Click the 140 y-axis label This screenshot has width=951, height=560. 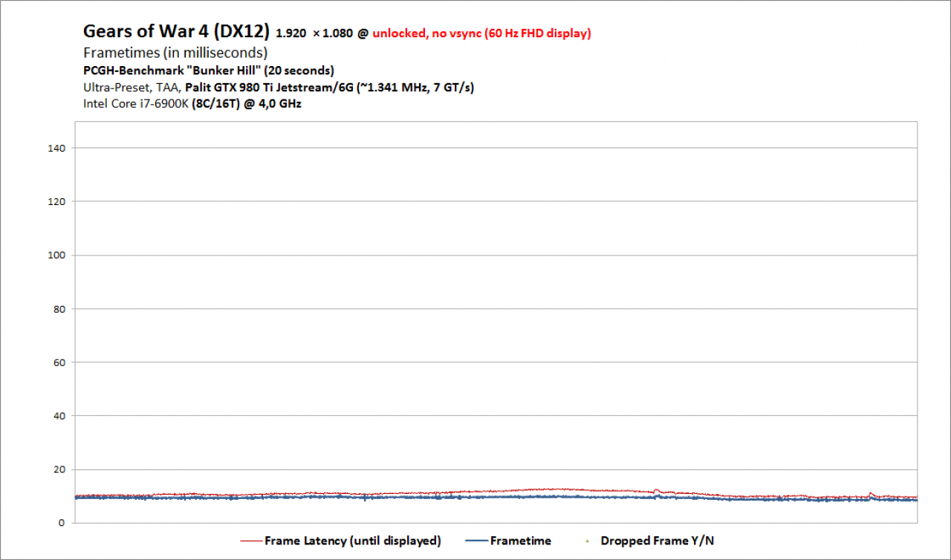click(57, 148)
